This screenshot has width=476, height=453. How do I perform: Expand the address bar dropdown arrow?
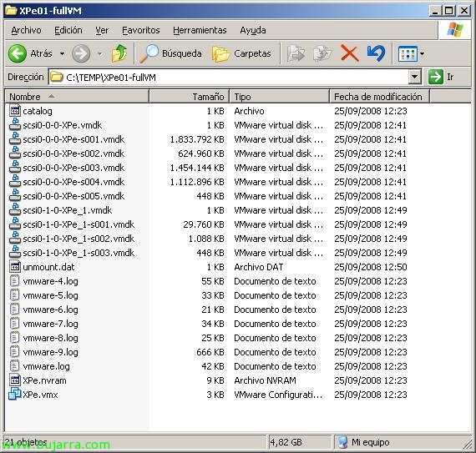click(415, 77)
